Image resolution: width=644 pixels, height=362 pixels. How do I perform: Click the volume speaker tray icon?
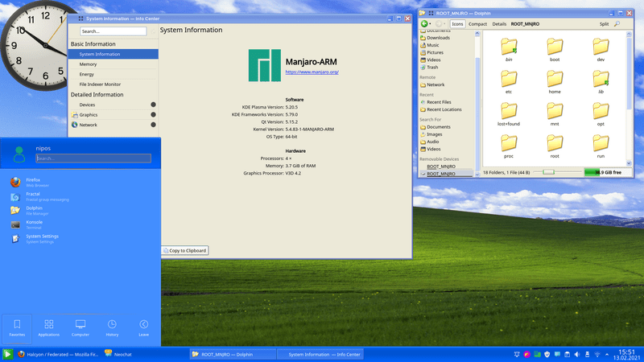pyautogui.click(x=576, y=354)
